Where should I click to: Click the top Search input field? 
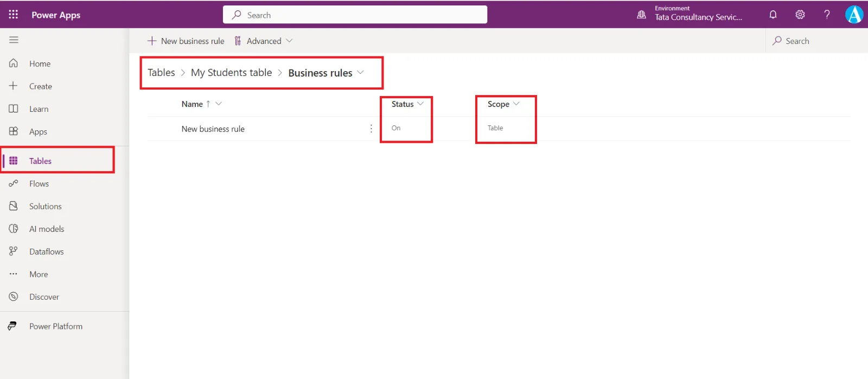pos(355,15)
